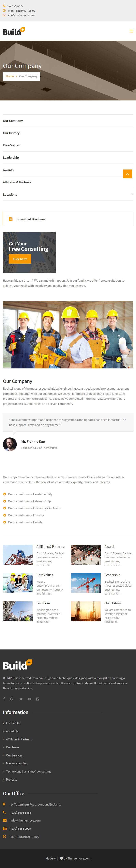Click the Download Brochure document icon

click(x=11, y=219)
